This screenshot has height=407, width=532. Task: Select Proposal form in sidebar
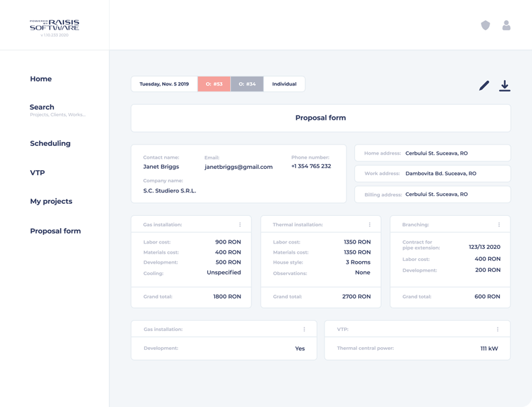pos(55,231)
